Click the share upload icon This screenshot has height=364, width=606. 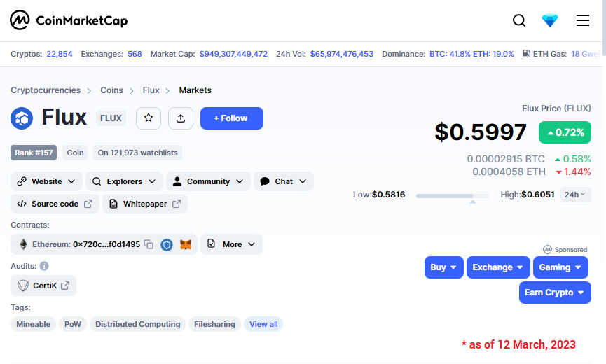(181, 118)
